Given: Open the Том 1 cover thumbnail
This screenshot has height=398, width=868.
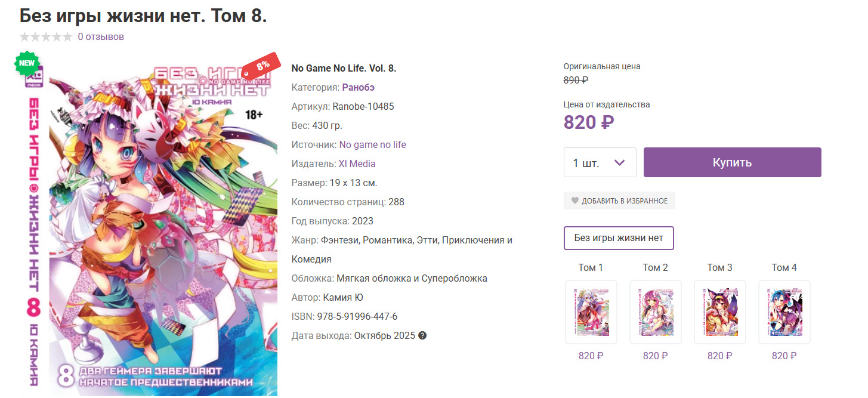Looking at the screenshot, I should coord(591,312).
